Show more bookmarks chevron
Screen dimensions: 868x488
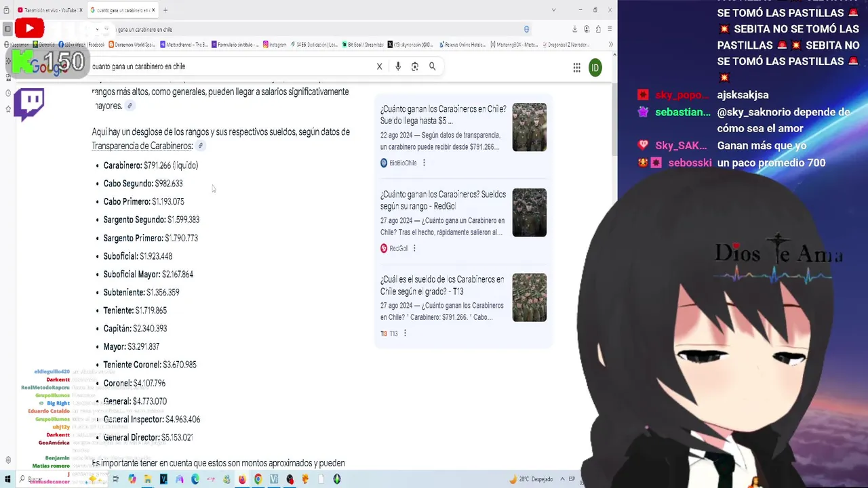pyautogui.click(x=610, y=45)
